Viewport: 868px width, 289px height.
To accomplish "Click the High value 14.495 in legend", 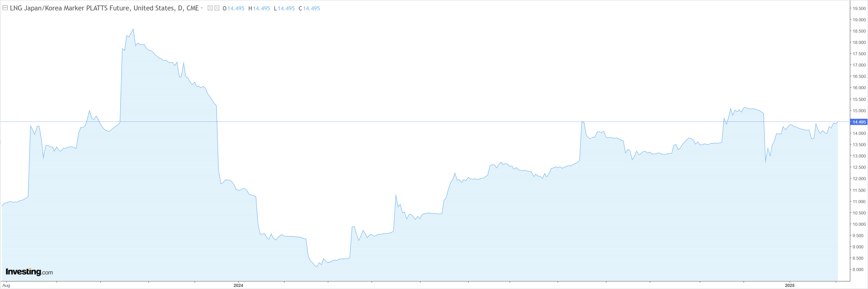I will coord(261,8).
